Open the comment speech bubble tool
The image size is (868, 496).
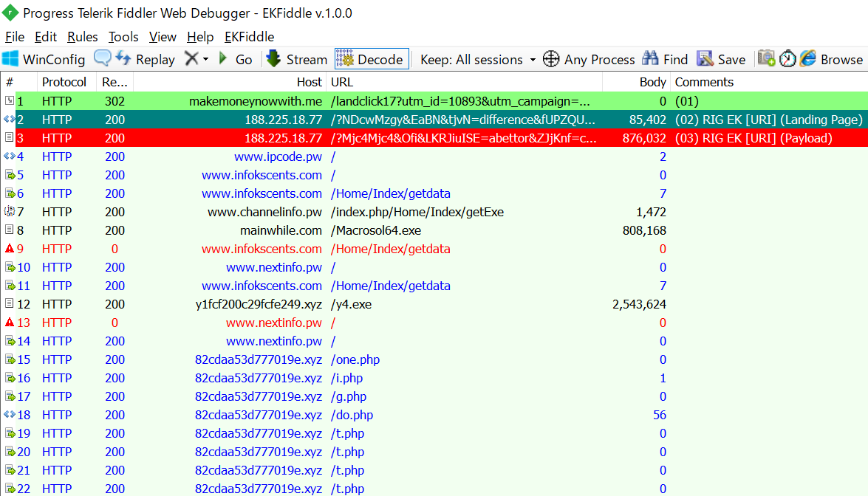point(103,58)
